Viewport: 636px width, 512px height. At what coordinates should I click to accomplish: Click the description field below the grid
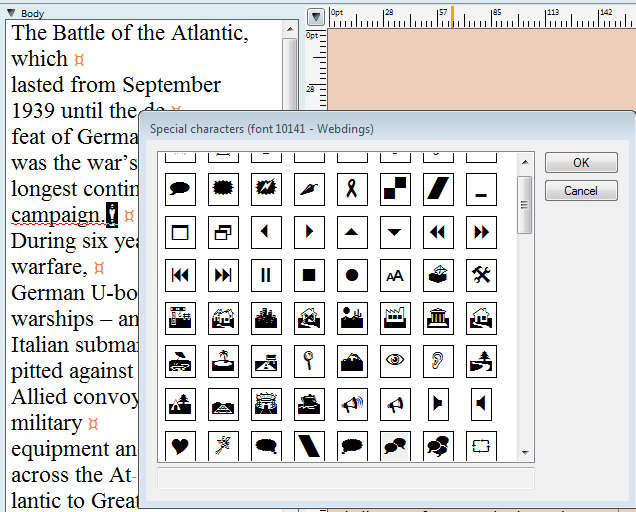pyautogui.click(x=346, y=479)
